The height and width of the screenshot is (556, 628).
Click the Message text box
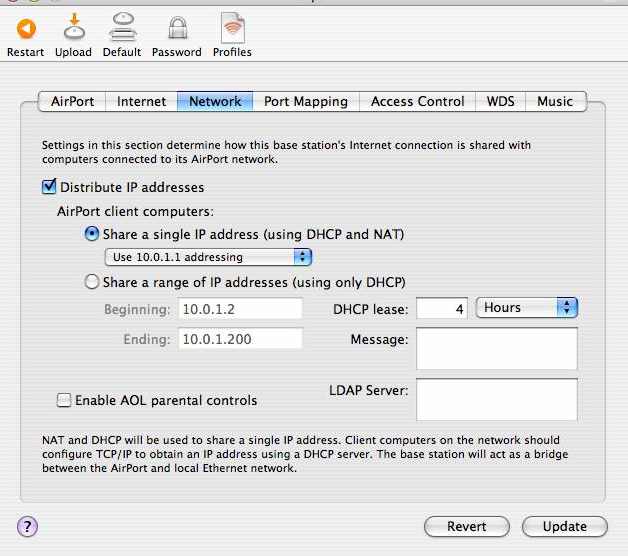coord(497,349)
